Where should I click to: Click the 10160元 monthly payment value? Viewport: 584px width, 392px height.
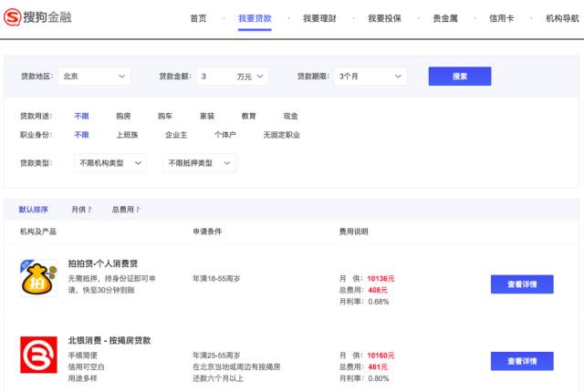[x=381, y=356]
